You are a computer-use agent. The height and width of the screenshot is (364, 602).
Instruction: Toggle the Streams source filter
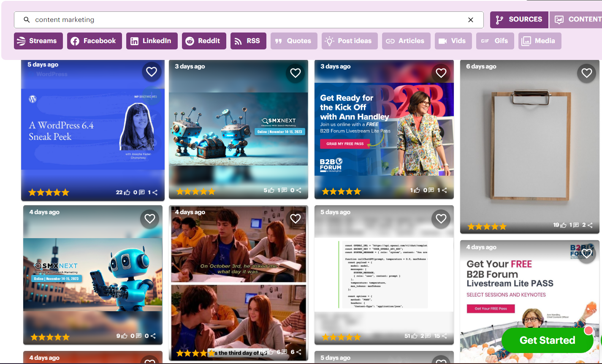38,41
